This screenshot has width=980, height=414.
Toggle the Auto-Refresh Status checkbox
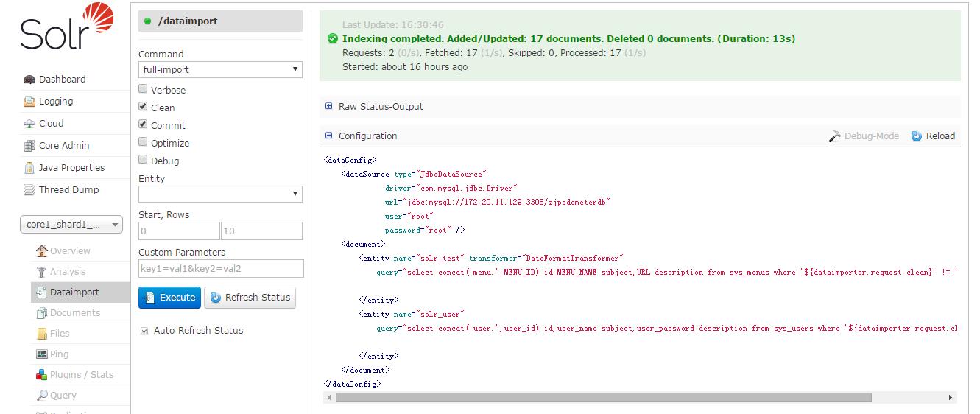click(x=144, y=331)
